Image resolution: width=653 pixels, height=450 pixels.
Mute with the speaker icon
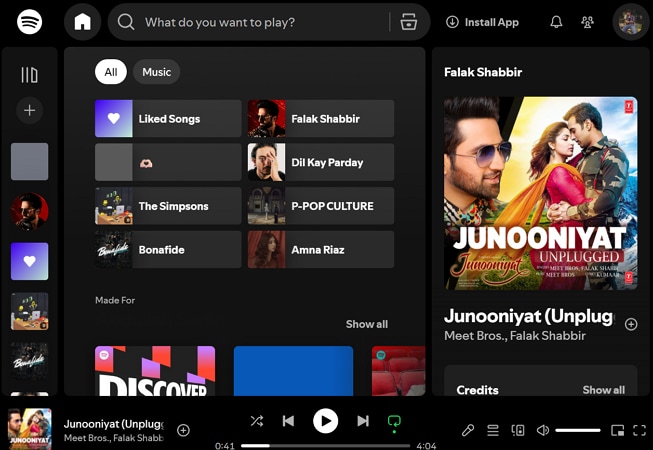tap(543, 430)
